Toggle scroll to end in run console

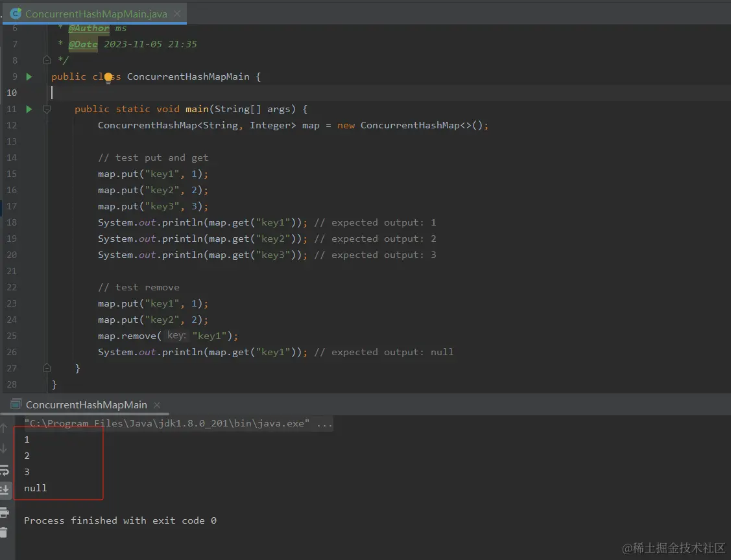pos(5,489)
